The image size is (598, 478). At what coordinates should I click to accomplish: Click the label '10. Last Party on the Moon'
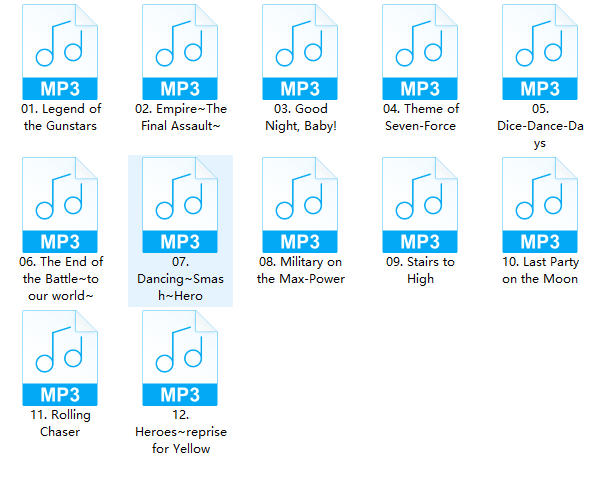540,270
